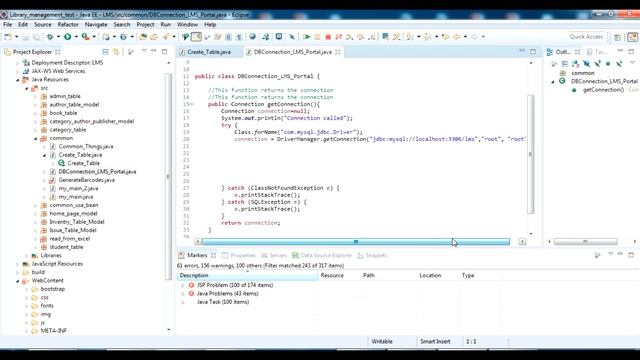Image resolution: width=640 pixels, height=360 pixels.
Task: Click the Type column header
Action: (x=468, y=276)
